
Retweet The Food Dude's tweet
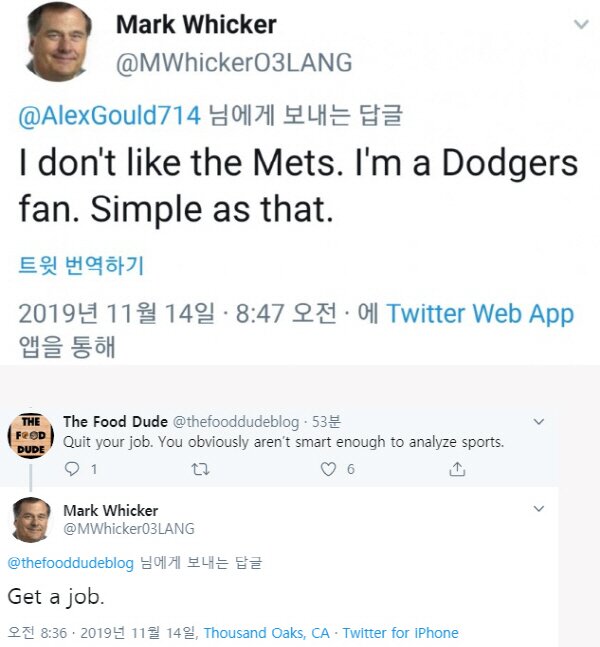(197, 468)
